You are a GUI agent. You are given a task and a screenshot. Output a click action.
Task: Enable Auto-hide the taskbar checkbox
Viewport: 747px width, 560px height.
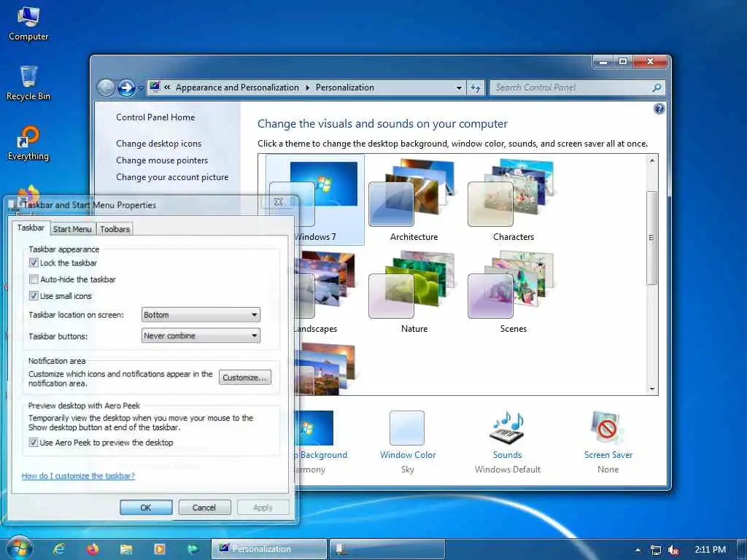coord(34,279)
